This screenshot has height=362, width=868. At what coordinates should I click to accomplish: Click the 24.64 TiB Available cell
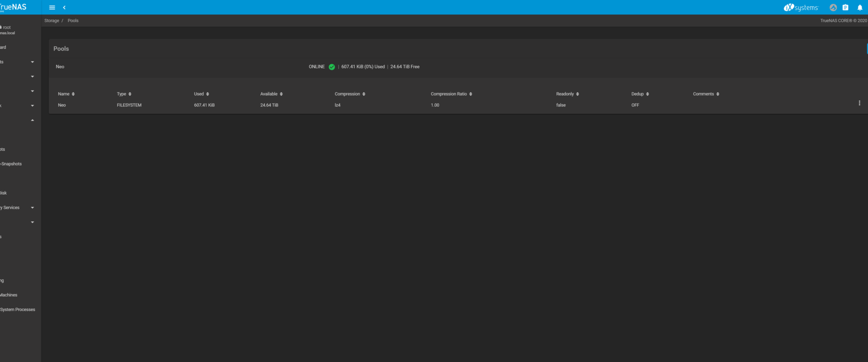[269, 105]
